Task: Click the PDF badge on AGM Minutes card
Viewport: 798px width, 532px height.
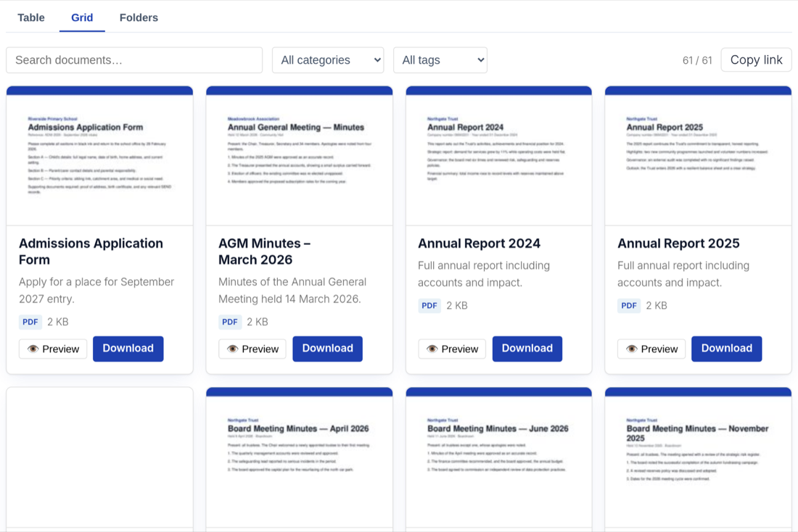Action: [229, 322]
